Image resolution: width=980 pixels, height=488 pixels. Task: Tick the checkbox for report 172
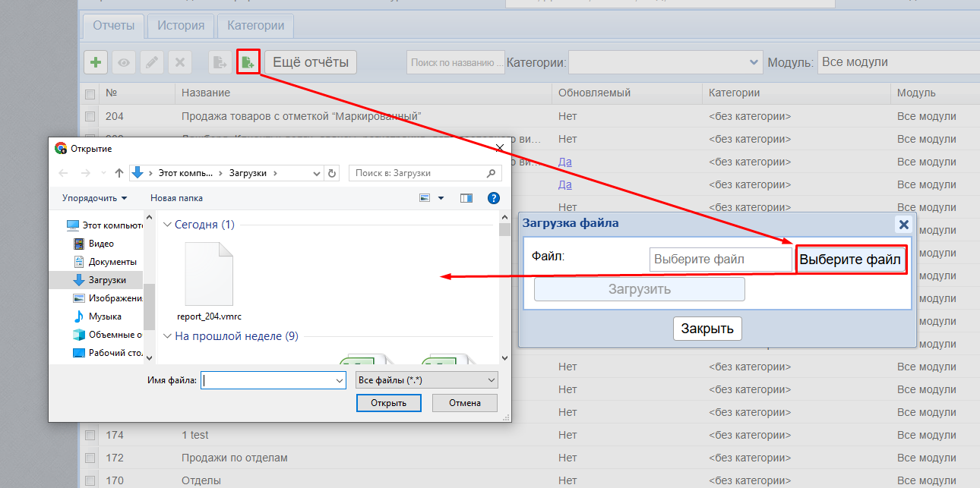coord(90,458)
